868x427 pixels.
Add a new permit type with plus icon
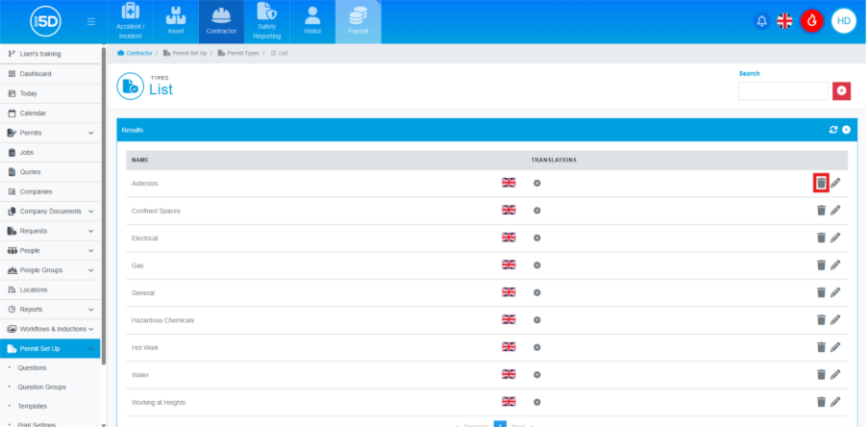[846, 130]
